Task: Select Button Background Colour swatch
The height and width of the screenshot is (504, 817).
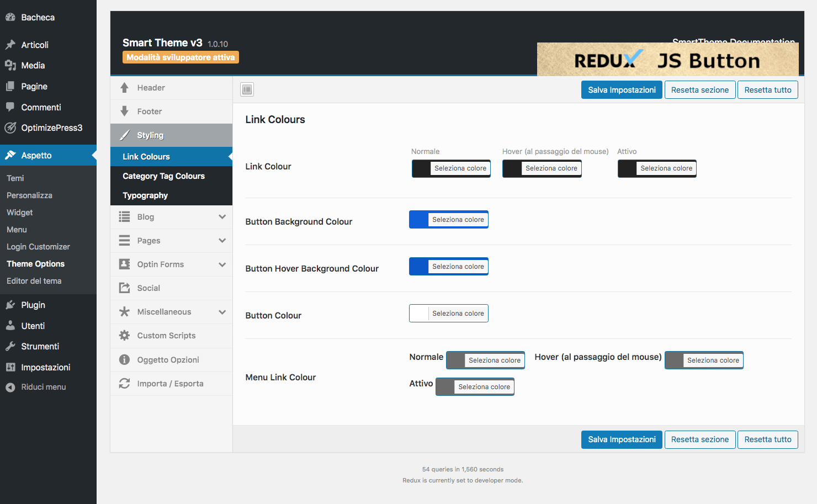Action: [449, 220]
